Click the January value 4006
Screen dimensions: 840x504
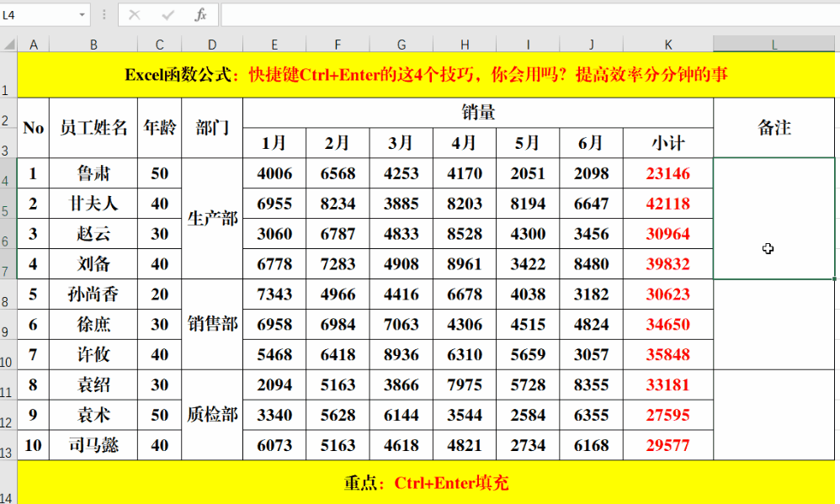[x=274, y=173]
